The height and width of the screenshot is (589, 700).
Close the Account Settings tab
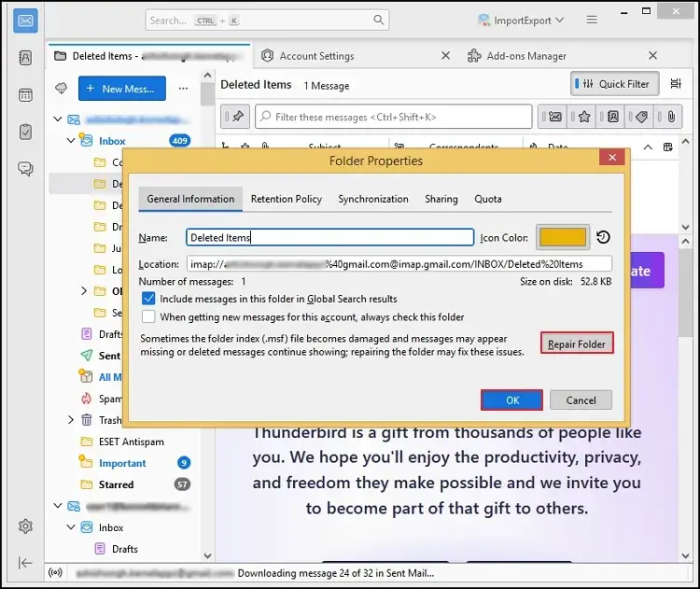point(445,55)
